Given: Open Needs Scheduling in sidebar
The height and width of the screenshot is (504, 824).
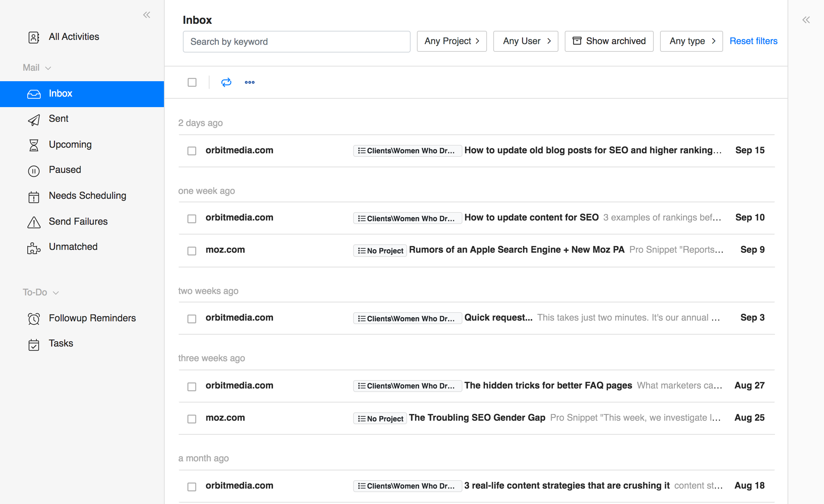Looking at the screenshot, I should click(x=87, y=196).
